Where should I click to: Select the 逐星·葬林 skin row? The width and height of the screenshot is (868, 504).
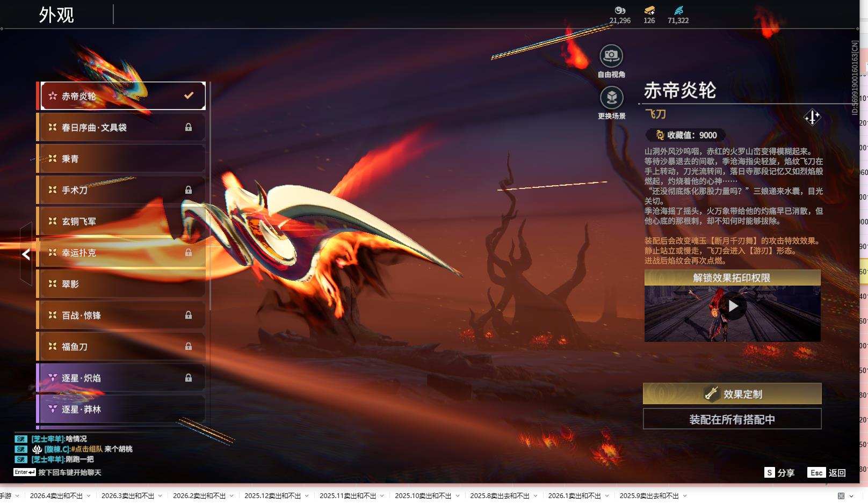121,409
